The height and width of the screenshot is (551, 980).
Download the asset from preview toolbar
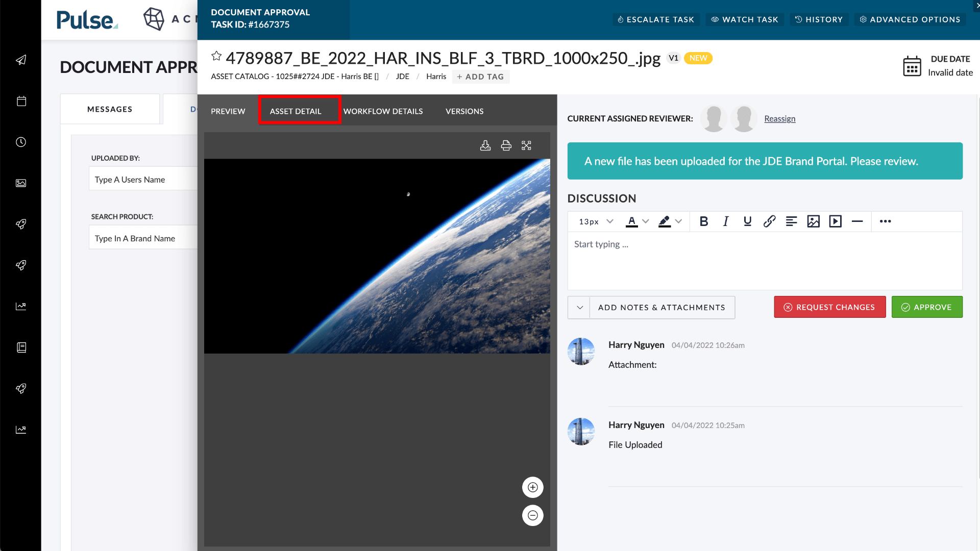[485, 145]
